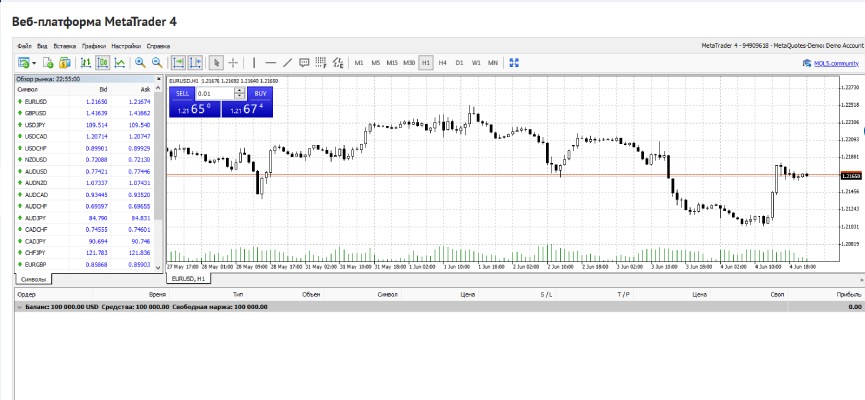Toggle fullscreen mode icon
The height and width of the screenshot is (400, 865).
coord(514,63)
